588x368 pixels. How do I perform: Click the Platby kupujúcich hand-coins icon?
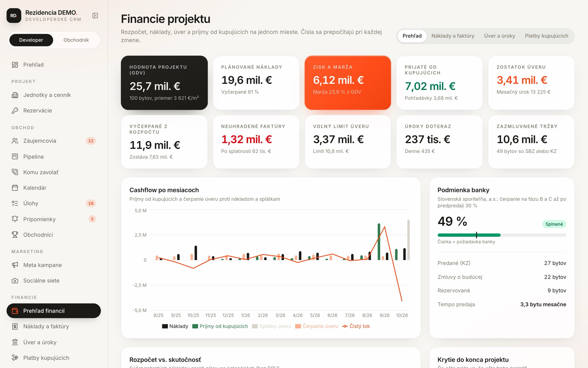point(15,358)
